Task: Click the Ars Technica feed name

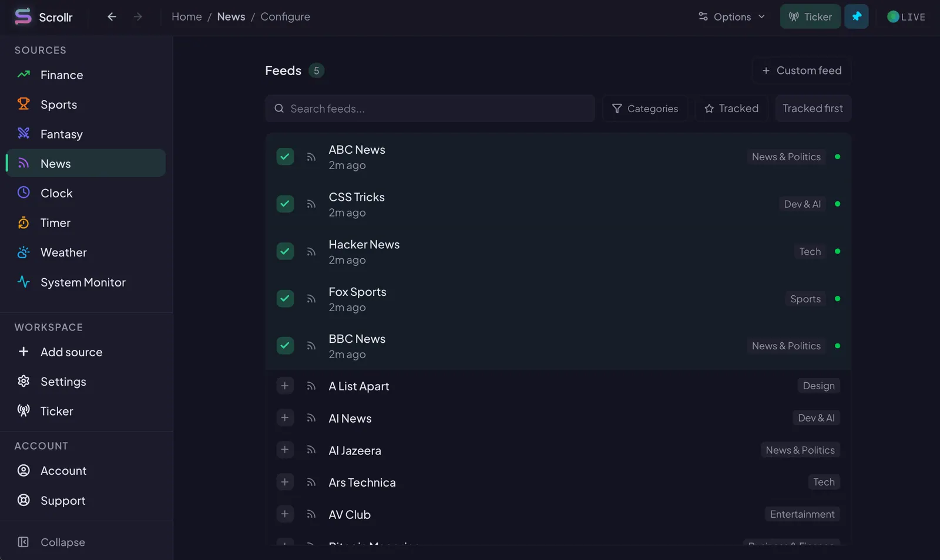Action: coord(362,483)
